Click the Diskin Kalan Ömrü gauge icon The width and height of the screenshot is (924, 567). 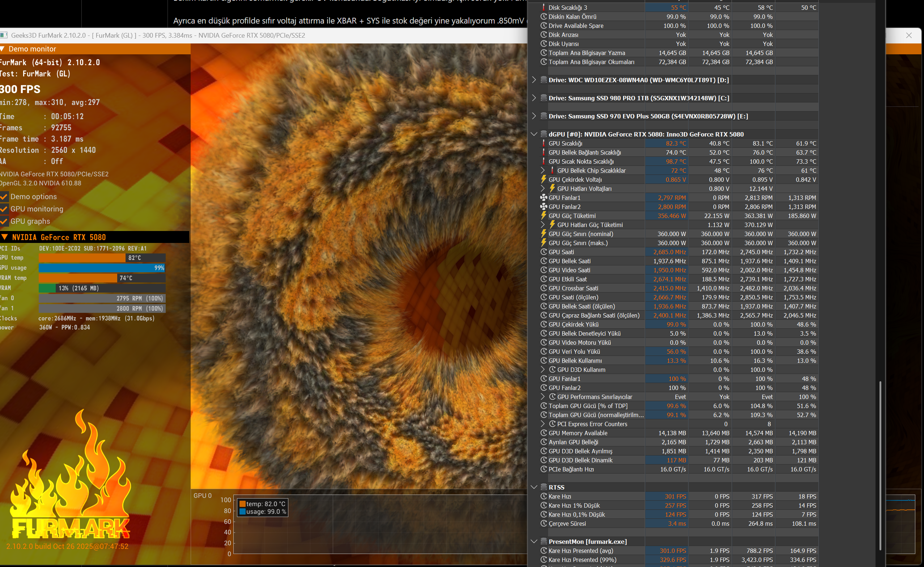click(x=543, y=16)
